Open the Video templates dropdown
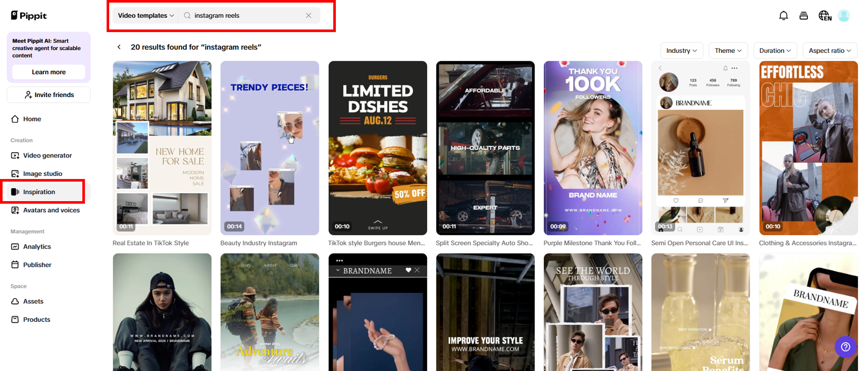 point(146,16)
